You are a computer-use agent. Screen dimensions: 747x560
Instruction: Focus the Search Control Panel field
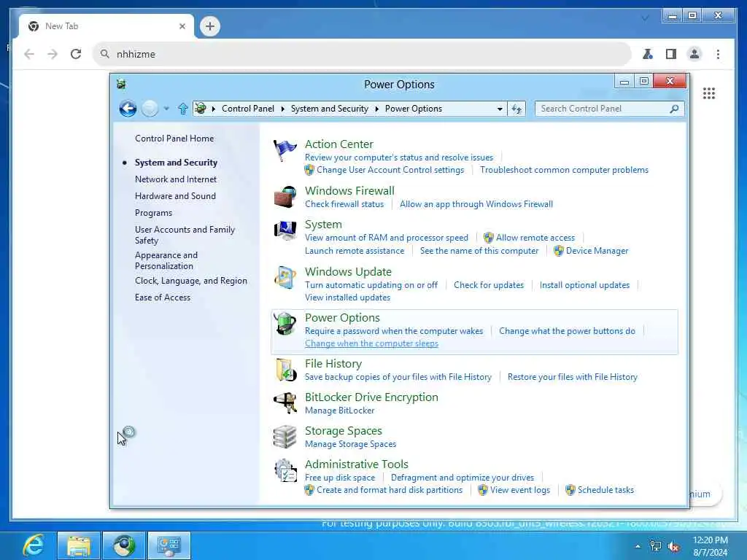tap(609, 109)
